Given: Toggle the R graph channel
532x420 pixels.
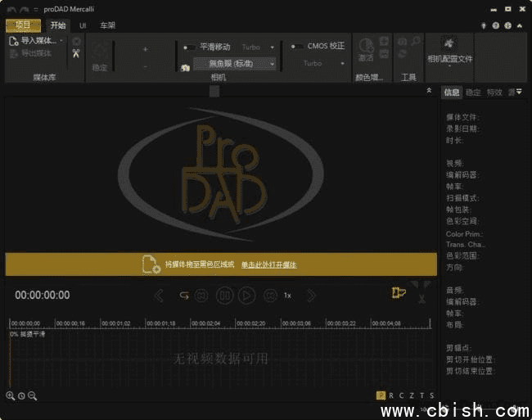Looking at the screenshot, I should click(x=391, y=395).
